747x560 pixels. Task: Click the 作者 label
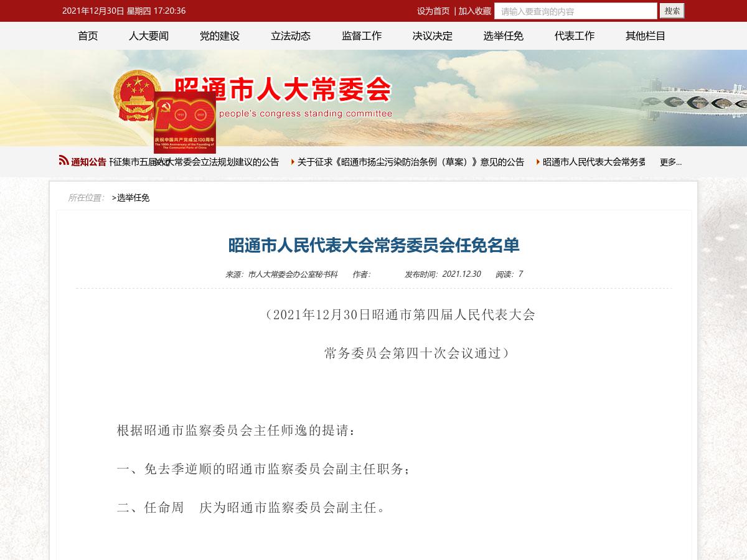(362, 274)
